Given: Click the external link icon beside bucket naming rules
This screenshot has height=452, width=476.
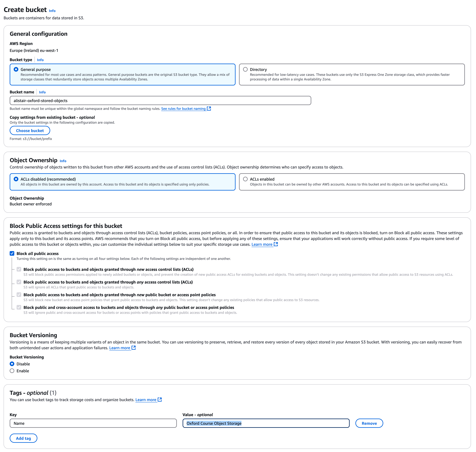Looking at the screenshot, I should click(209, 108).
